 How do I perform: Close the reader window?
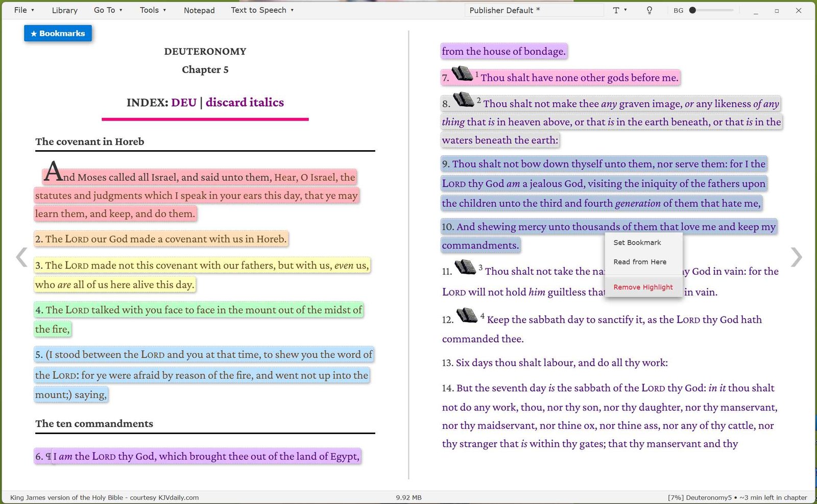click(799, 10)
